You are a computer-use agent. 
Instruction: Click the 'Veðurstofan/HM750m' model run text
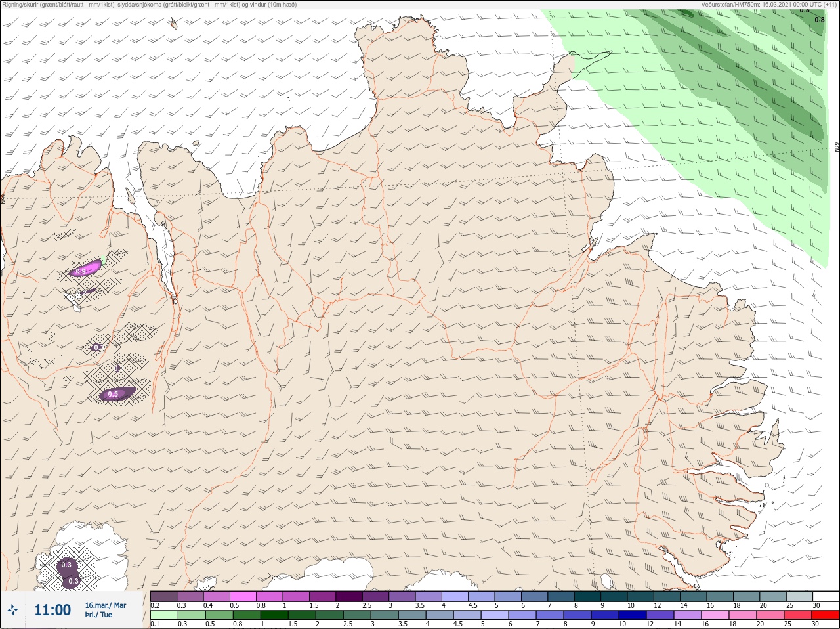pyautogui.click(x=768, y=5)
